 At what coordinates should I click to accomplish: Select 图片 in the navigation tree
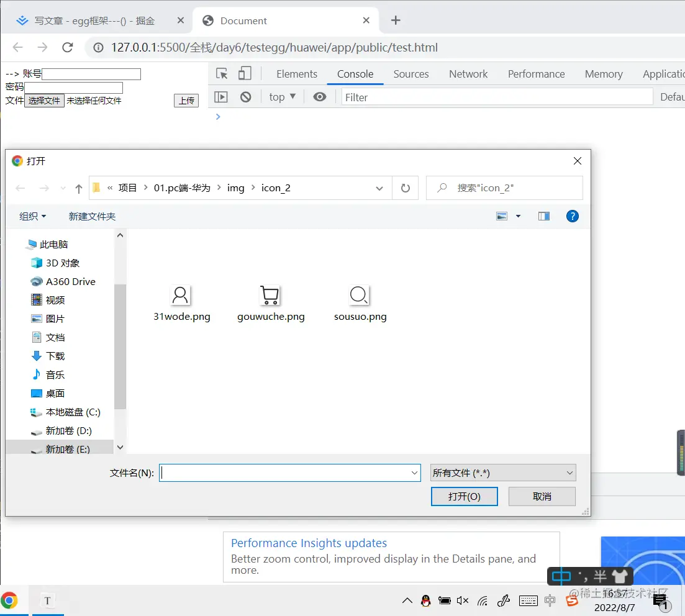tap(48, 319)
